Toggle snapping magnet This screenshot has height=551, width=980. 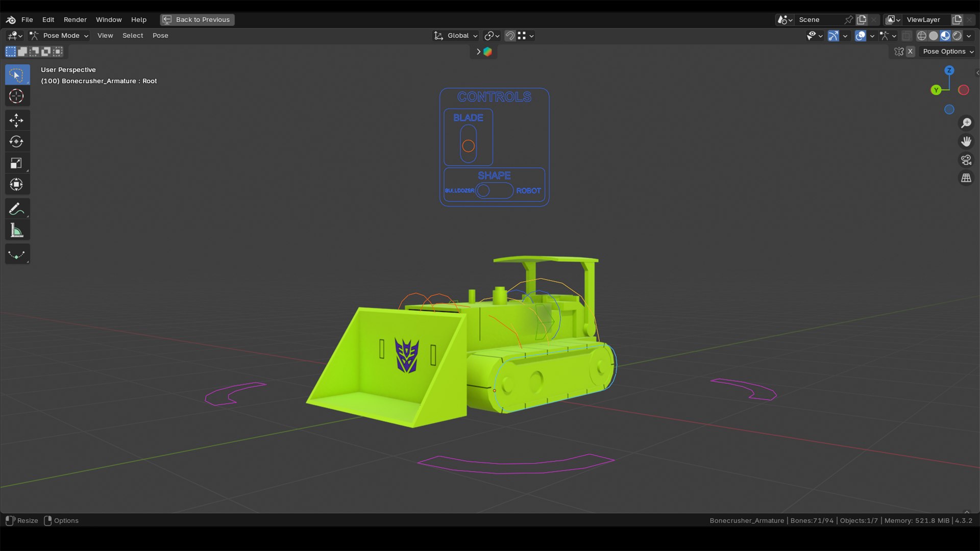coord(510,36)
